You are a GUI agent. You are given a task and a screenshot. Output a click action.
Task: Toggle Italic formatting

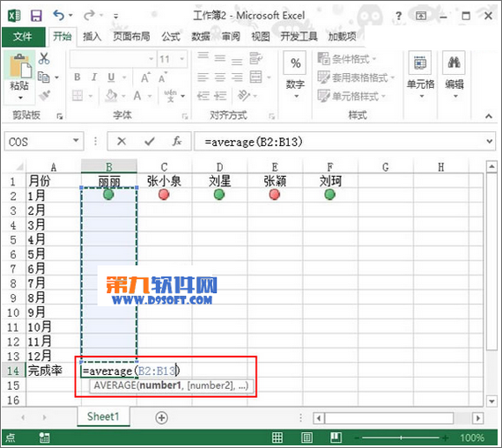[94, 77]
